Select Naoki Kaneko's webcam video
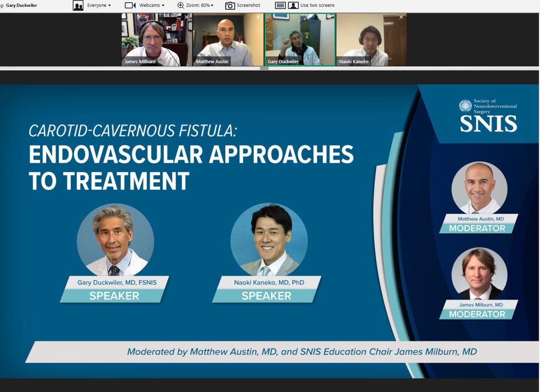This screenshot has width=540, height=392. pos(371,40)
